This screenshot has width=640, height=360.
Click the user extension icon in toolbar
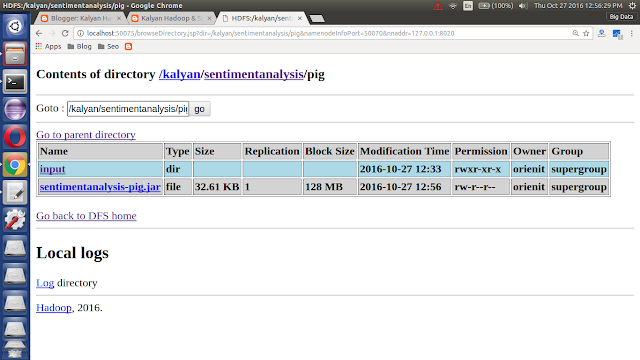pyautogui.click(x=602, y=33)
